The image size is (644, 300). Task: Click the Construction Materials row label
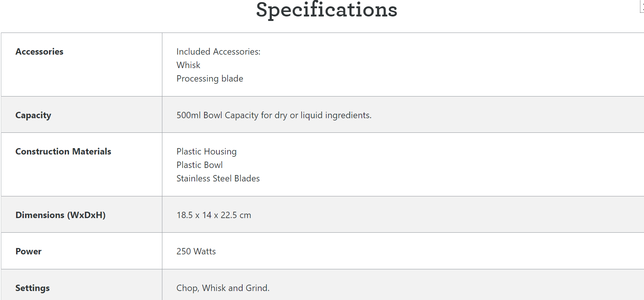(x=63, y=151)
